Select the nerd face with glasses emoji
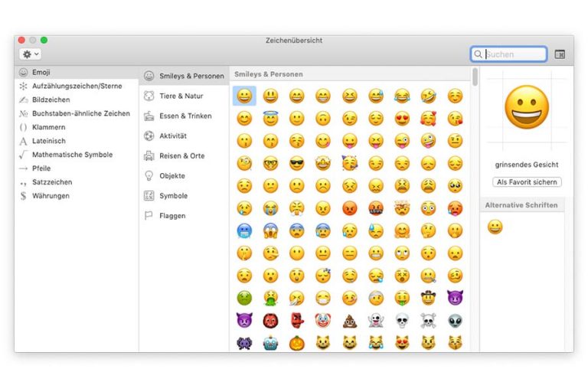 click(270, 164)
